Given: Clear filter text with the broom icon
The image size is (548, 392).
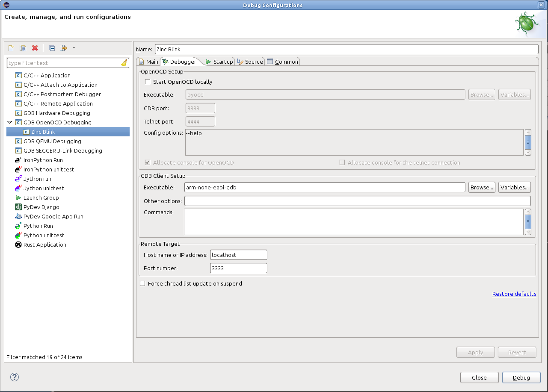Looking at the screenshot, I should pos(124,63).
